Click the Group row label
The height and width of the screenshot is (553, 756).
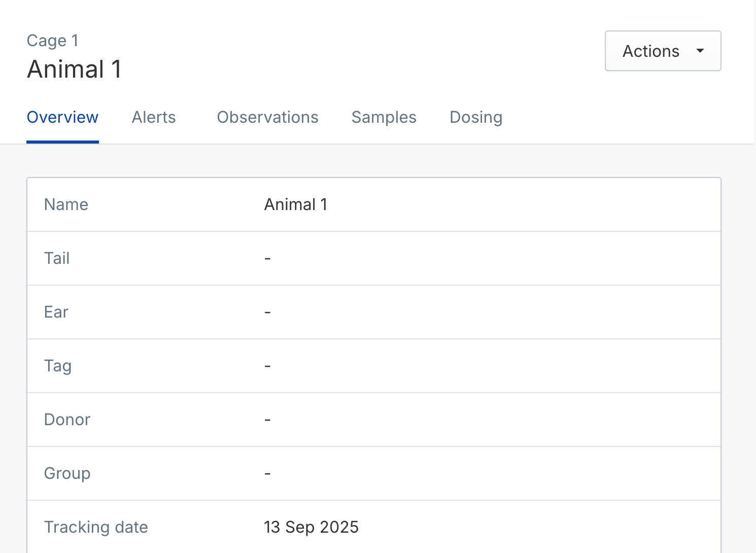67,473
